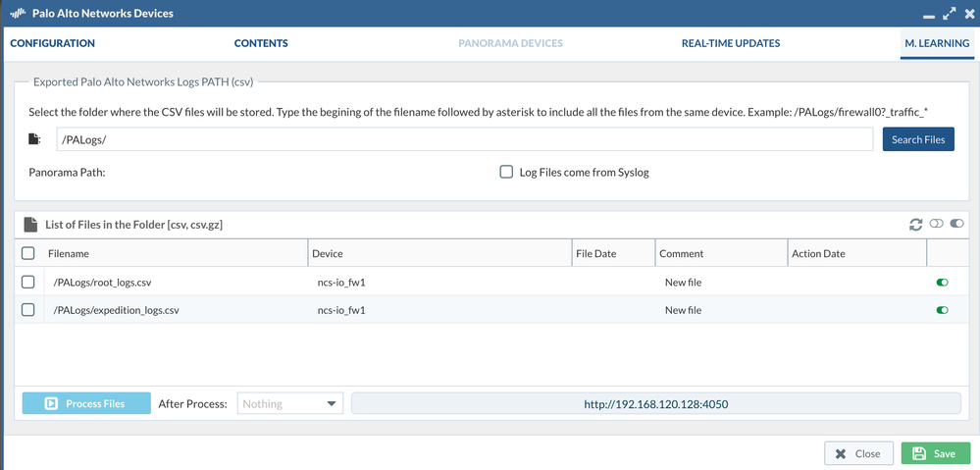The image size is (980, 470).
Task: Disable the root_logs.csv green switch
Action: tap(942, 283)
